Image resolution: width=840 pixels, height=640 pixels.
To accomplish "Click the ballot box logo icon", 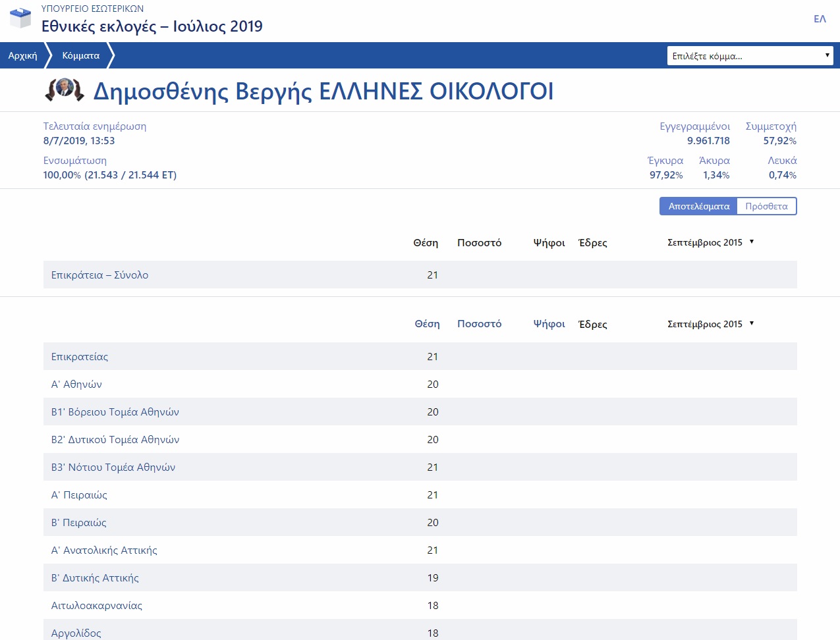I will 20,18.
